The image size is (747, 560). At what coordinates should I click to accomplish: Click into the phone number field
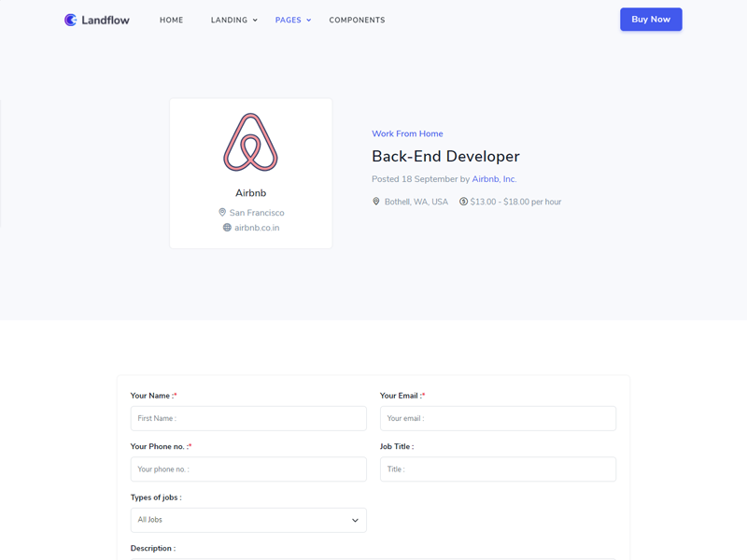[x=248, y=469]
